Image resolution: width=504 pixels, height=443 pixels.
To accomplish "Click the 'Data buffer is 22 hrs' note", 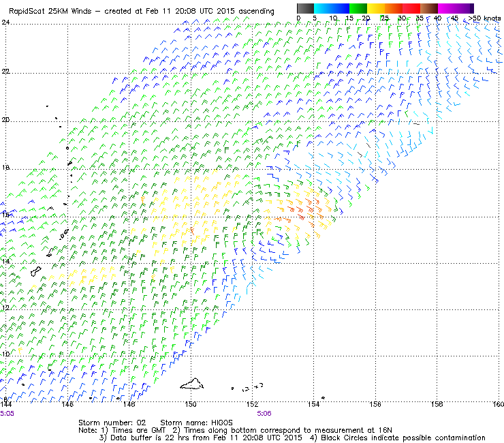I will click(201, 438).
